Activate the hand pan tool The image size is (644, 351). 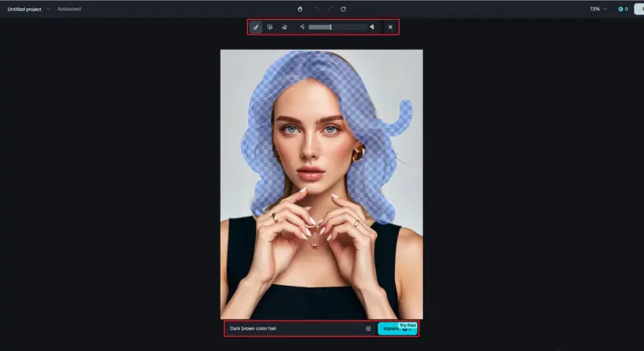[x=300, y=9]
